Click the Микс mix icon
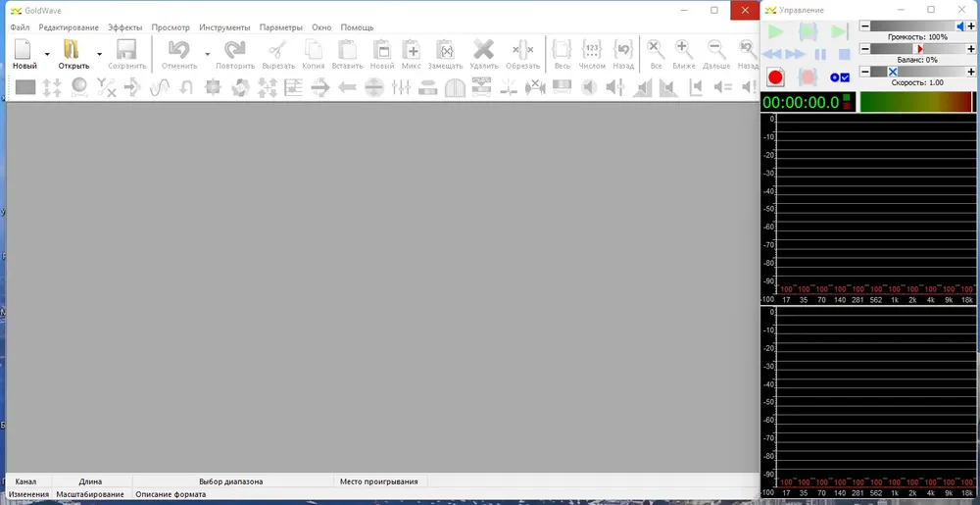 411,50
